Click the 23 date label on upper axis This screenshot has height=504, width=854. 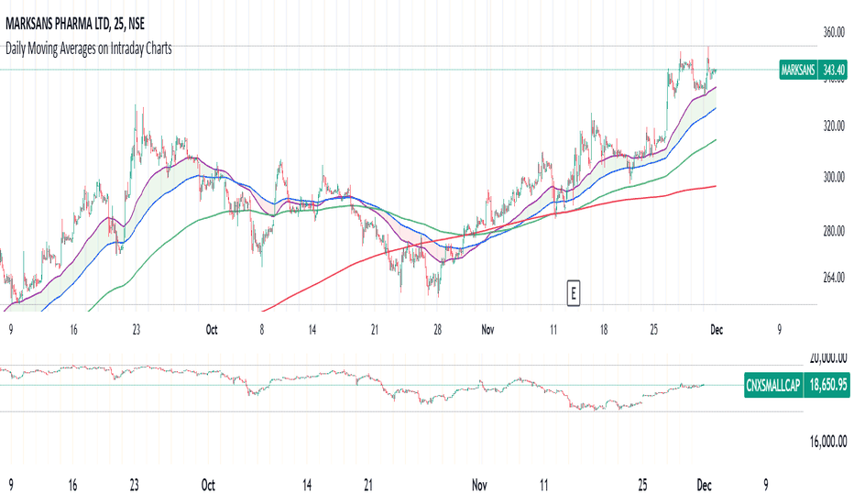point(137,330)
